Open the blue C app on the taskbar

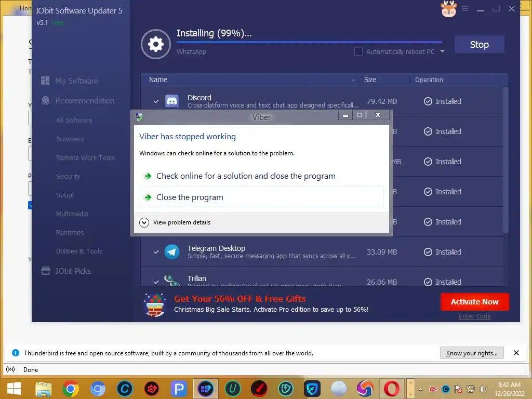[125, 389]
